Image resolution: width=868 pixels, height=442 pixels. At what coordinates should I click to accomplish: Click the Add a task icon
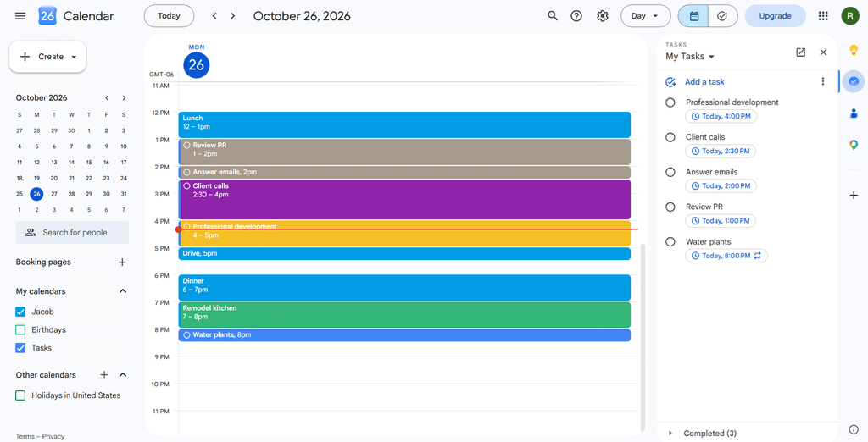pos(670,82)
